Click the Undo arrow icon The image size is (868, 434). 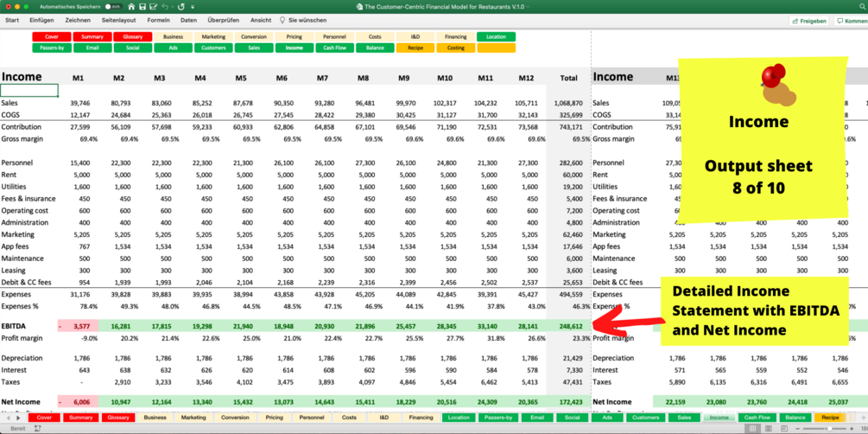pos(164,7)
